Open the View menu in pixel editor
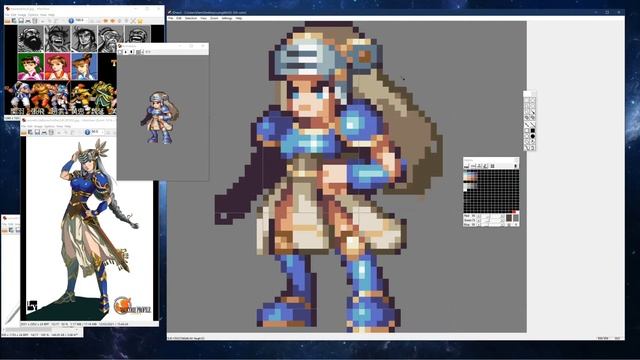The height and width of the screenshot is (360, 640). (x=203, y=18)
